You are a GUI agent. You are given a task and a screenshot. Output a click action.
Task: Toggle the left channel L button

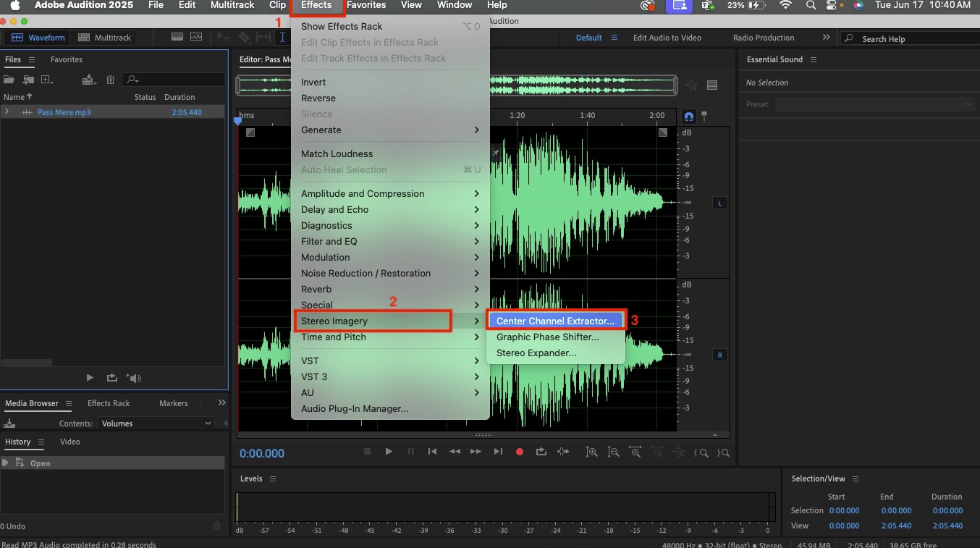click(720, 203)
